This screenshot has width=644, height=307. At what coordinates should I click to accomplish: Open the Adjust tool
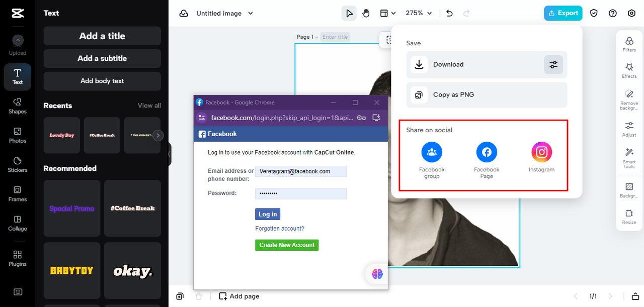629,129
